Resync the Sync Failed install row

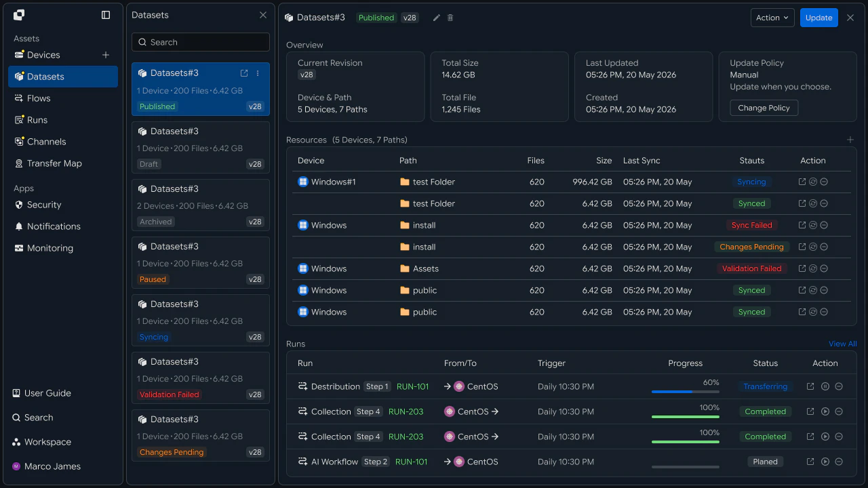coord(813,225)
